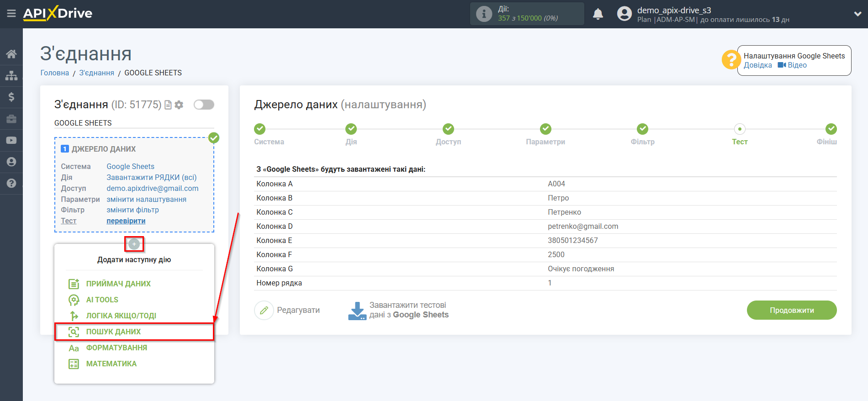
Task: Expand the account dropdown chevron
Action: pos(857,14)
